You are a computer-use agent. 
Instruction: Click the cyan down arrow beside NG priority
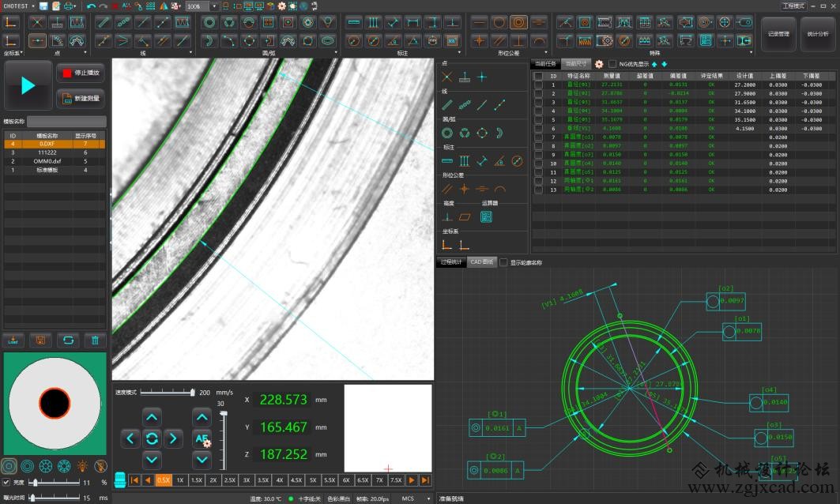pyautogui.click(x=665, y=64)
